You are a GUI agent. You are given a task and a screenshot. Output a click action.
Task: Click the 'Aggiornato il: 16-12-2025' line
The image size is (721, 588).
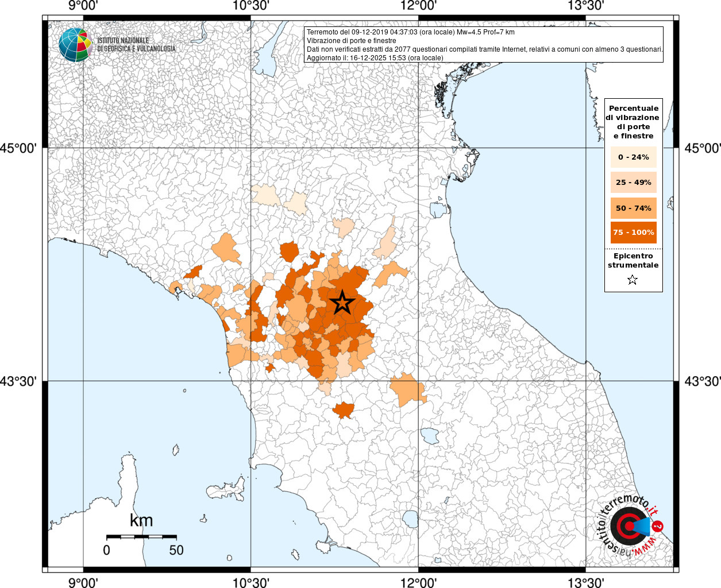(375, 58)
